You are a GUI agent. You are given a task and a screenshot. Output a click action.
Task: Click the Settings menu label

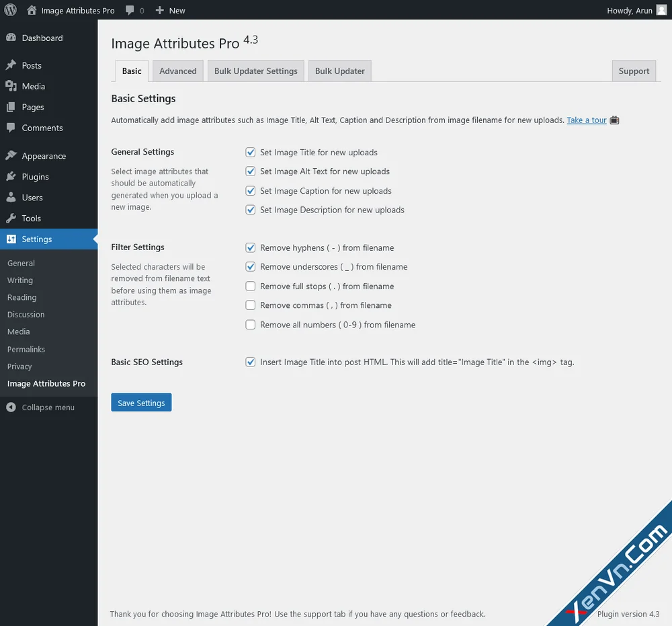[37, 239]
